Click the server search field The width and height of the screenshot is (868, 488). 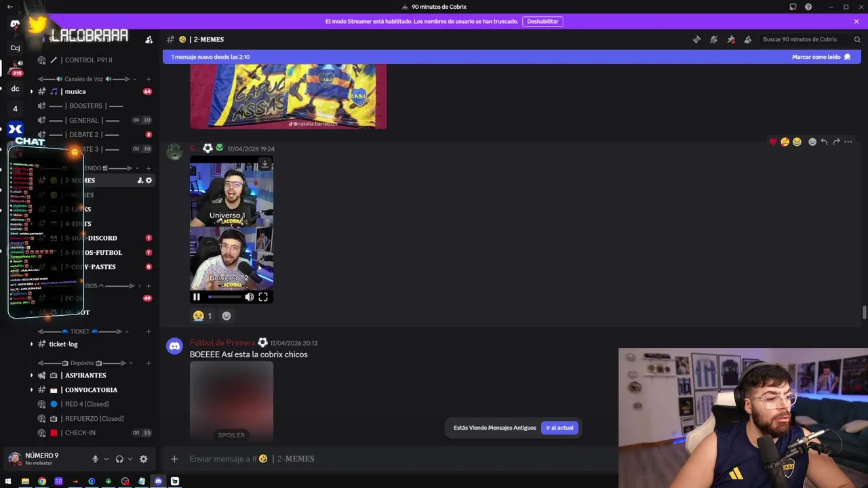pos(811,39)
